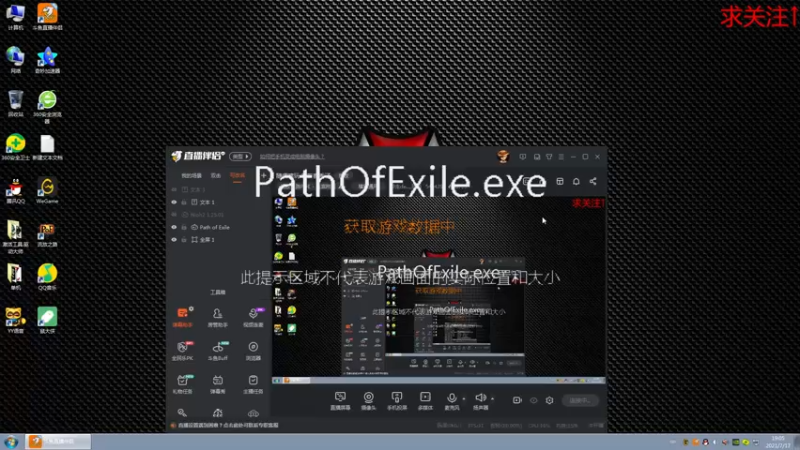Select the 文本 1 source row
This screenshot has height=450, width=800.
coord(219,202)
